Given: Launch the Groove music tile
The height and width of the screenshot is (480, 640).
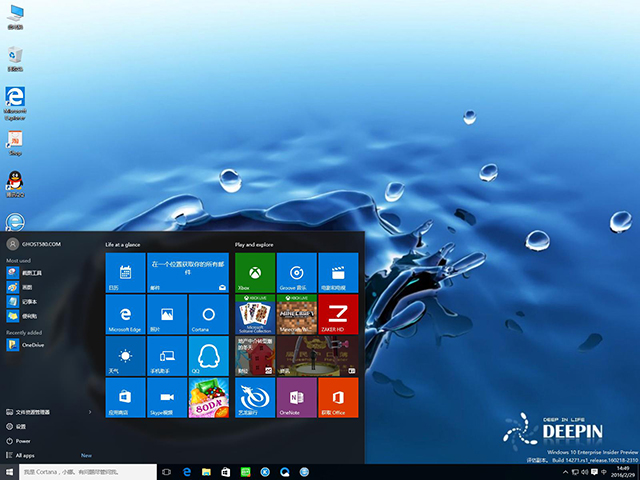Looking at the screenshot, I should coord(296,272).
